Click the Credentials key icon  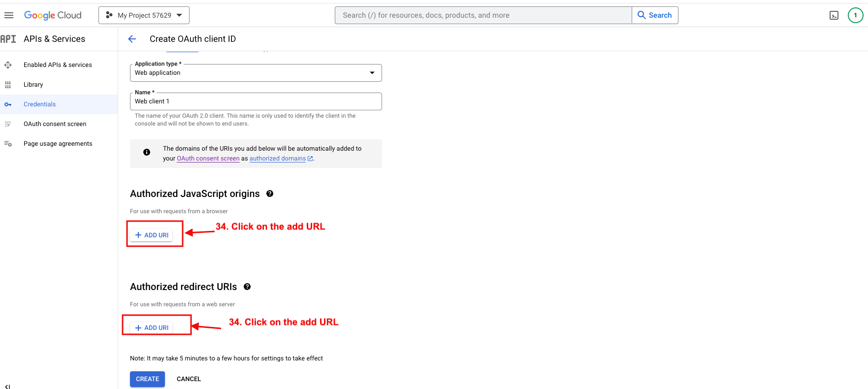(x=8, y=104)
